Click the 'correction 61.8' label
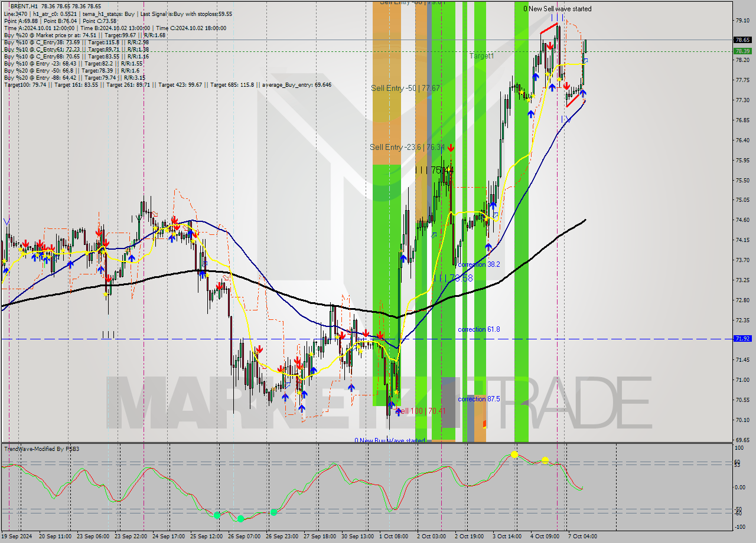The image size is (756, 543). (x=479, y=329)
